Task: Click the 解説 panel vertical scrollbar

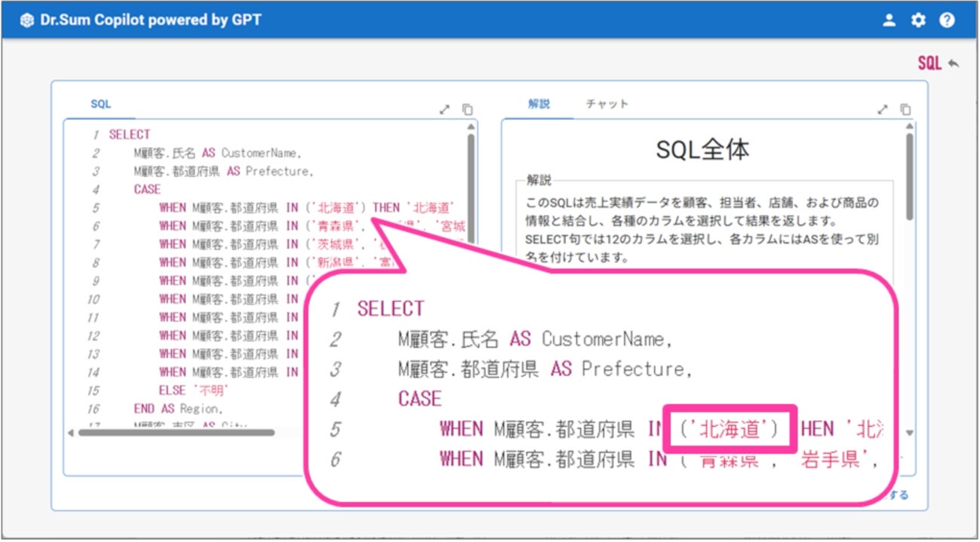Action: [x=909, y=177]
